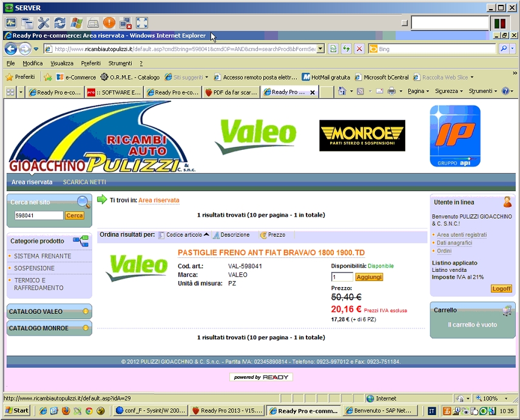Screen dimensions: 520x420
Task: Click the shopping cart icon in Carrello
Action: tap(507, 311)
